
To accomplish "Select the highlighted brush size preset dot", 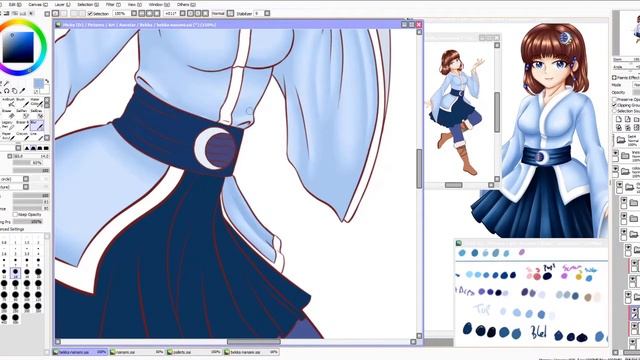I will (16, 272).
